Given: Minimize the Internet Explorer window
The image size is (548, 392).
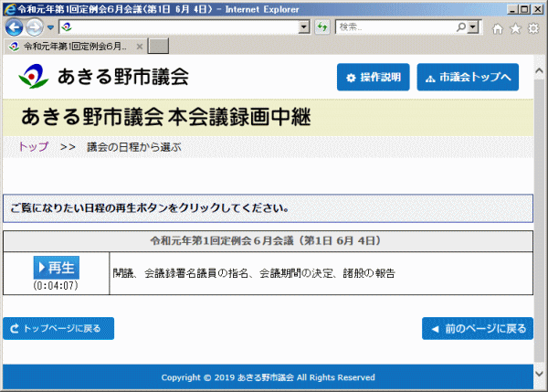Looking at the screenshot, I should 512,9.
